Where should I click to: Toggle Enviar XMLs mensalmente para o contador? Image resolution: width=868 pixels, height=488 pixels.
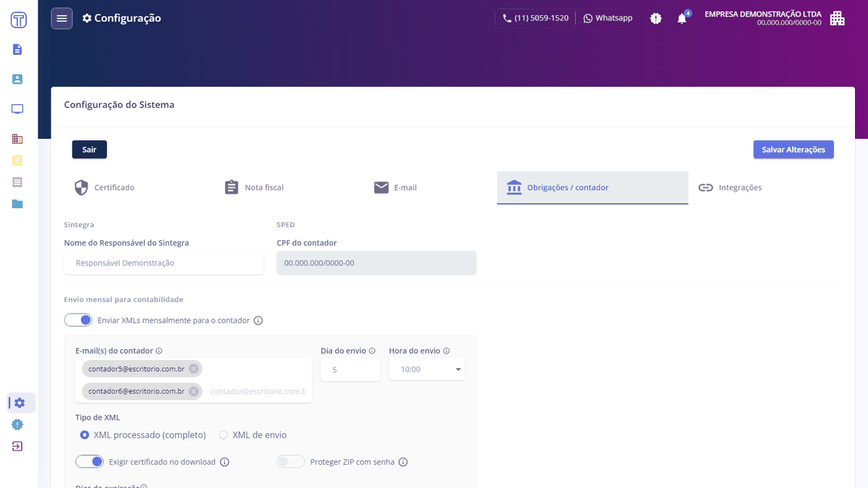coord(78,320)
